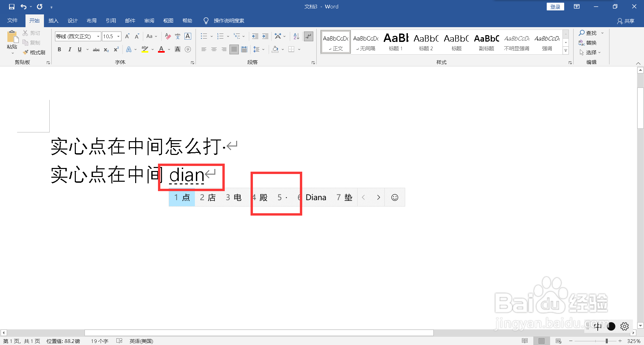Open the bullet list dropdown arrow
Image resolution: width=644 pixels, height=345 pixels.
click(212, 36)
